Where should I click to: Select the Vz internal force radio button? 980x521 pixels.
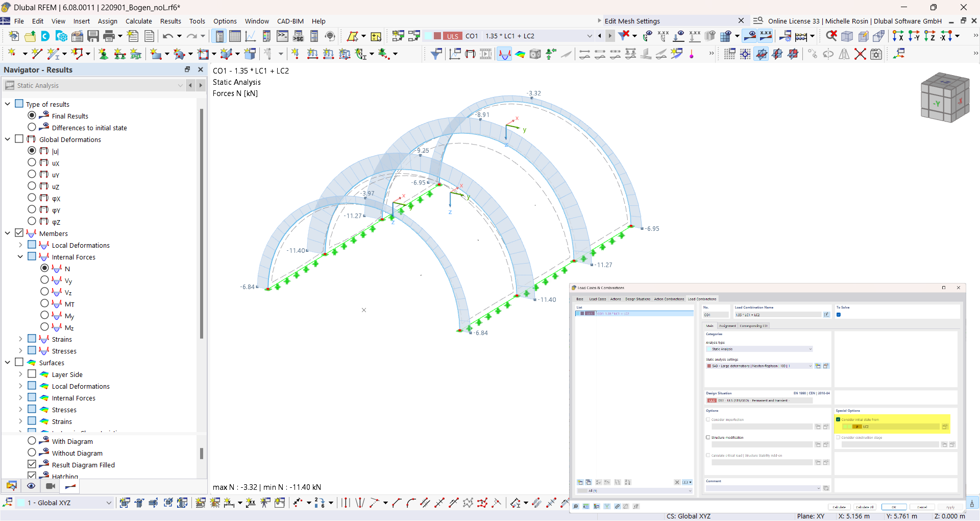pyautogui.click(x=45, y=292)
